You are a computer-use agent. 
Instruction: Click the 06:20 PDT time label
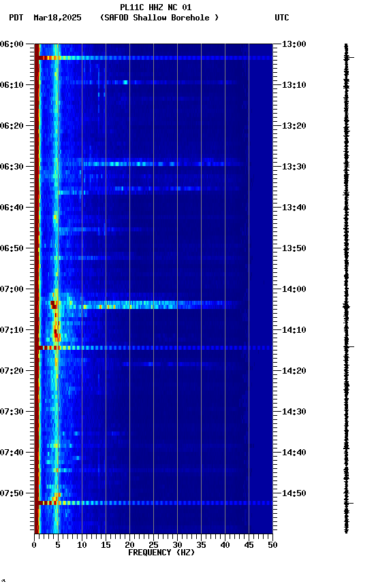(12, 126)
